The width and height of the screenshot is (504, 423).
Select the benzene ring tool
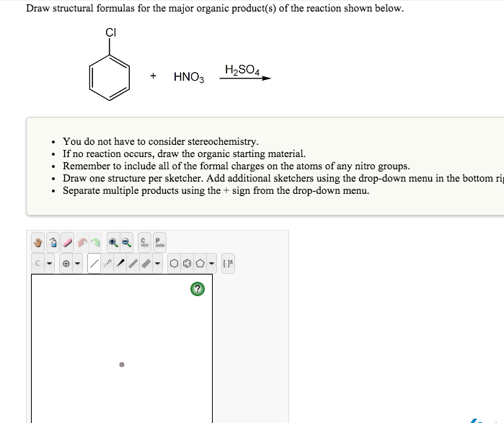(187, 263)
